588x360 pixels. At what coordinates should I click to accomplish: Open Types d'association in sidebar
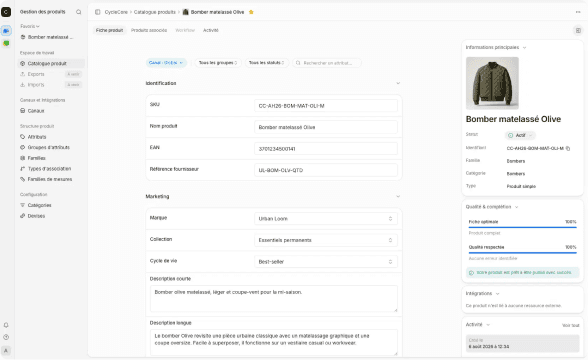[x=51, y=169]
